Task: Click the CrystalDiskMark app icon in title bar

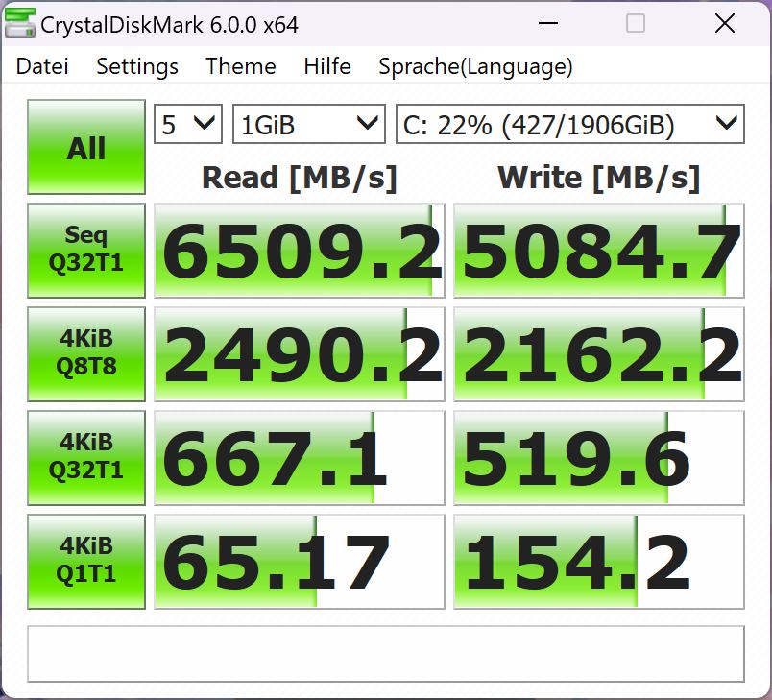Action: [x=20, y=24]
